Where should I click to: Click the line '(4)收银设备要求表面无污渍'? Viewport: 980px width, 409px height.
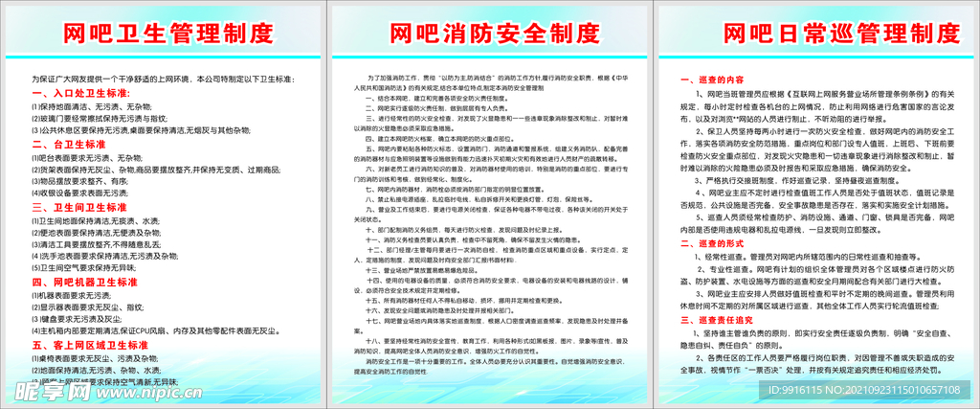[x=79, y=194]
